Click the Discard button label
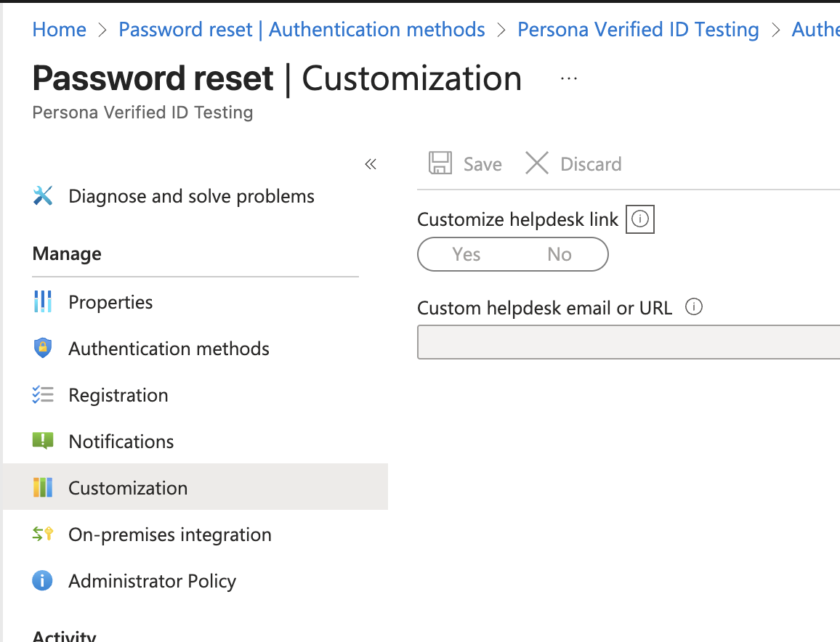 coord(591,164)
